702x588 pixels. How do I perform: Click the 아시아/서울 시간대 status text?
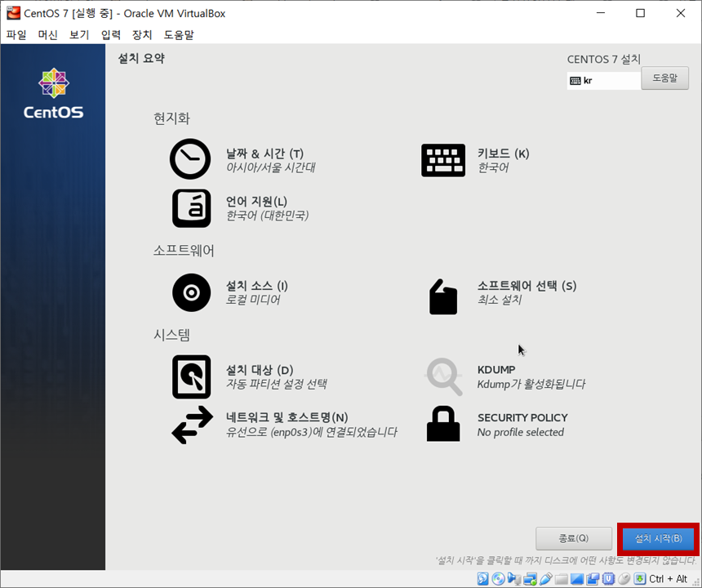(270, 167)
